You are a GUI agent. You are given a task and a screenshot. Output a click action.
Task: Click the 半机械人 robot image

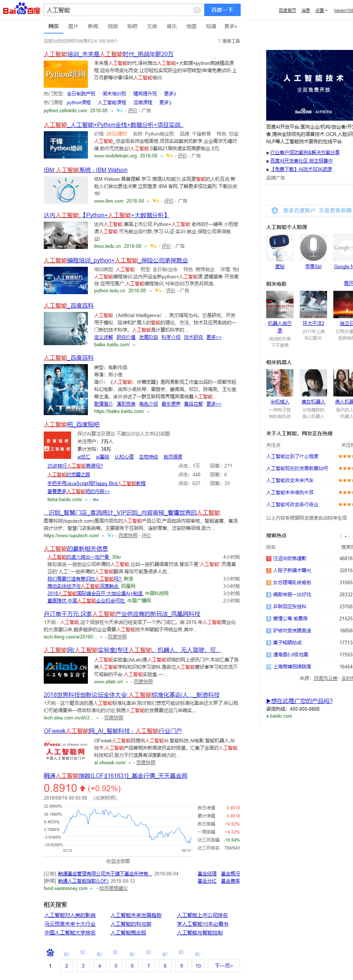(280, 383)
